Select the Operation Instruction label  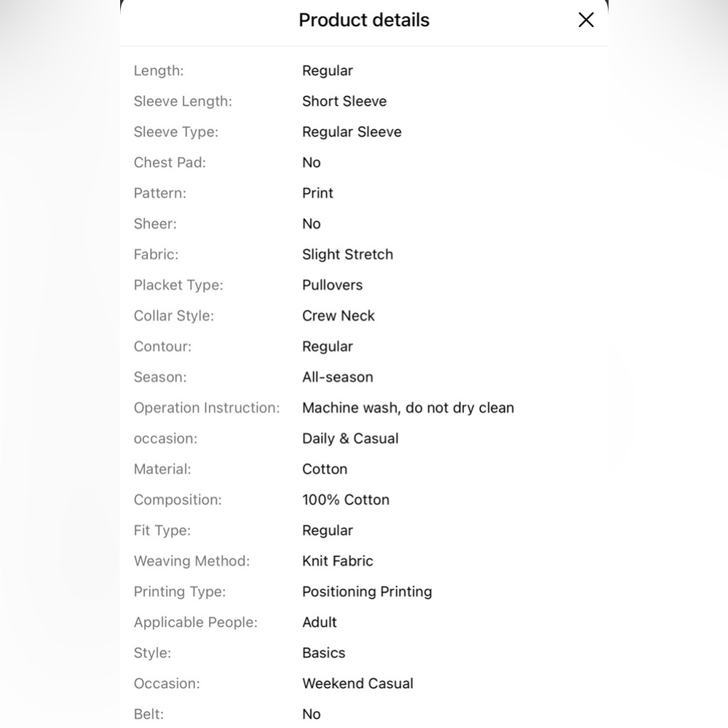pyautogui.click(x=207, y=408)
